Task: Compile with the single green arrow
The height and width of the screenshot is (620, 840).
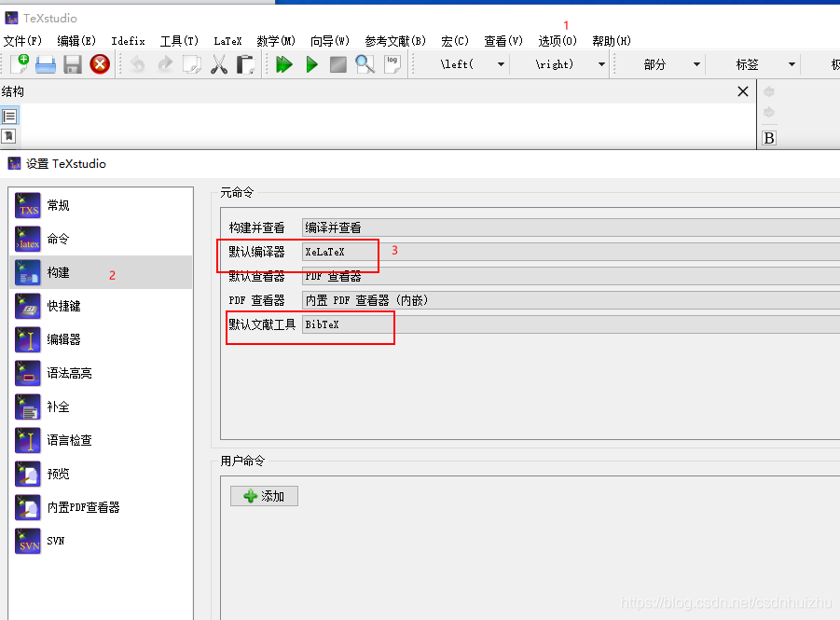Action: 311,64
